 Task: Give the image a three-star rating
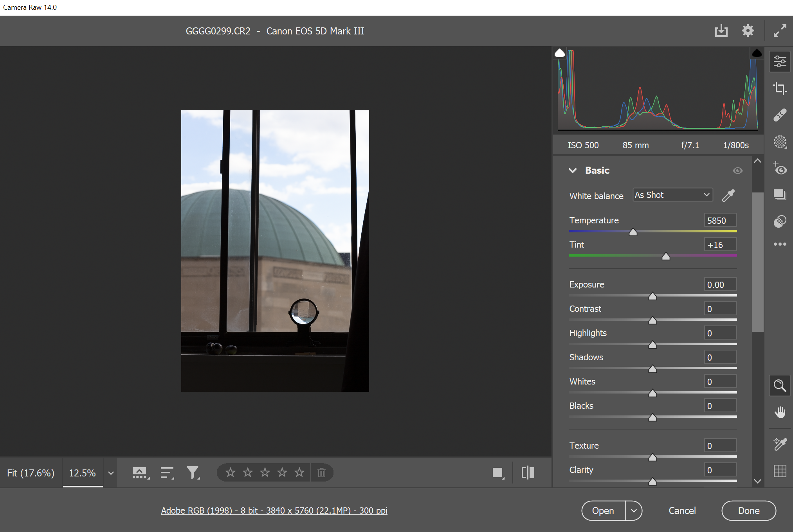click(265, 473)
